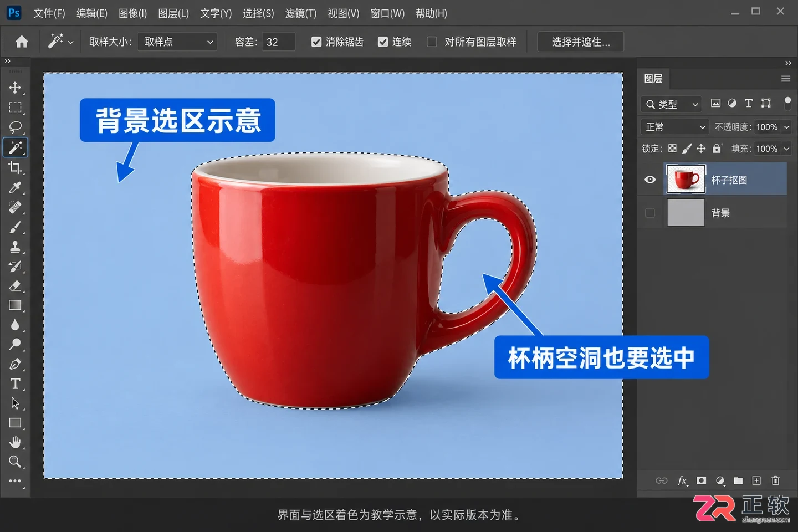798x532 pixels.
Task: Hide the 杯子抠图 layer
Action: pos(650,180)
